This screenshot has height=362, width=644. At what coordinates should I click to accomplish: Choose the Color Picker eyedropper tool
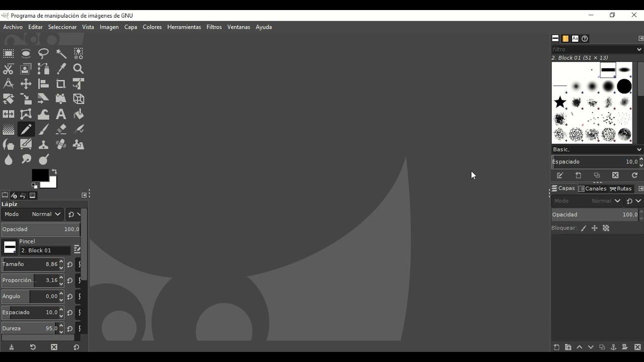(61, 69)
